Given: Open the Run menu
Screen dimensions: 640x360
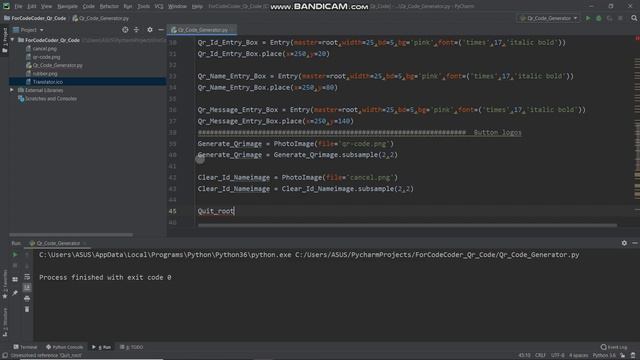Looking at the screenshot, I should click(x=127, y=7).
